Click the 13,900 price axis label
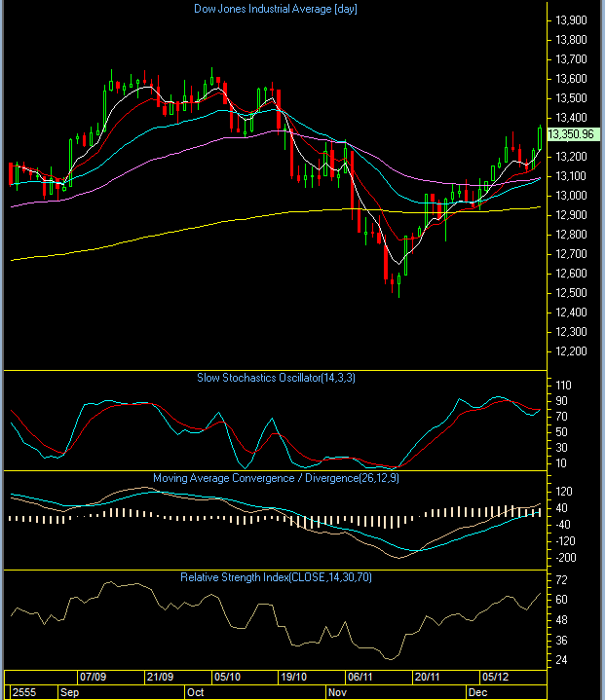This screenshot has width=606, height=700. [x=570, y=20]
